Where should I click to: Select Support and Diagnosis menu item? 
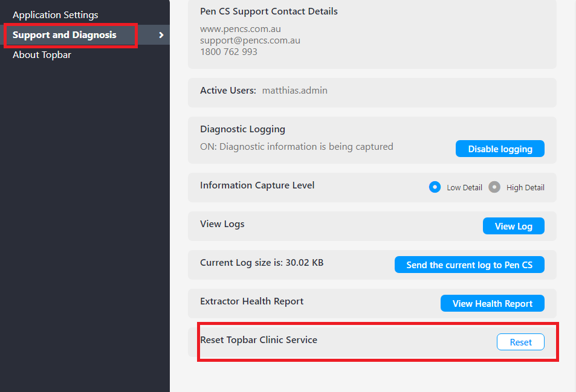pos(65,35)
